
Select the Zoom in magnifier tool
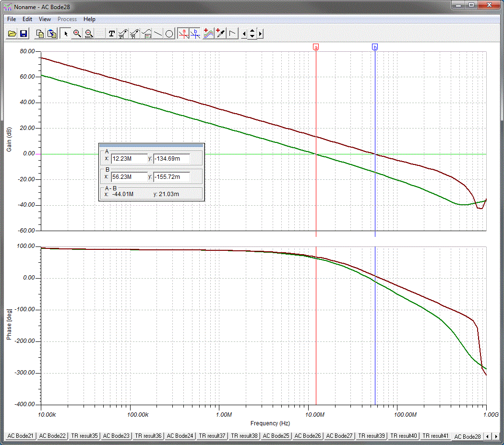click(x=77, y=34)
